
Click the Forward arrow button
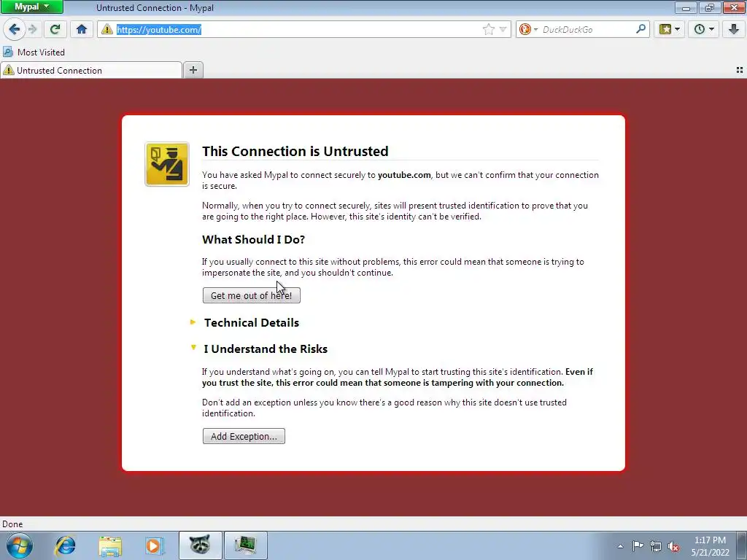coord(32,29)
